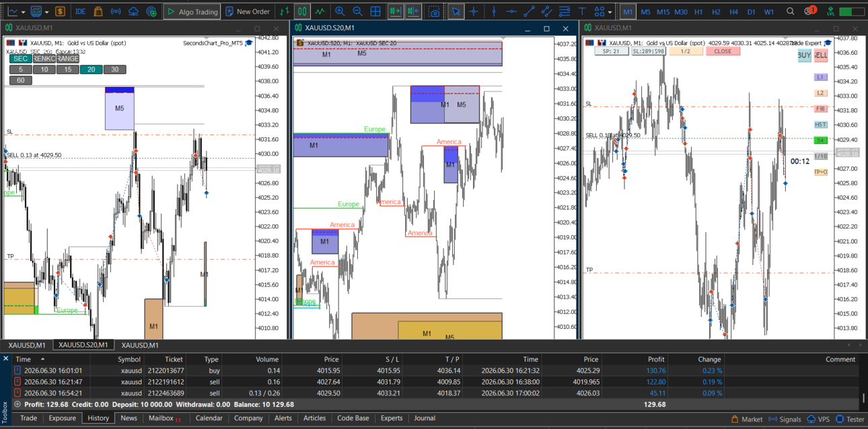Draw a vertical line on chart

coord(495,11)
